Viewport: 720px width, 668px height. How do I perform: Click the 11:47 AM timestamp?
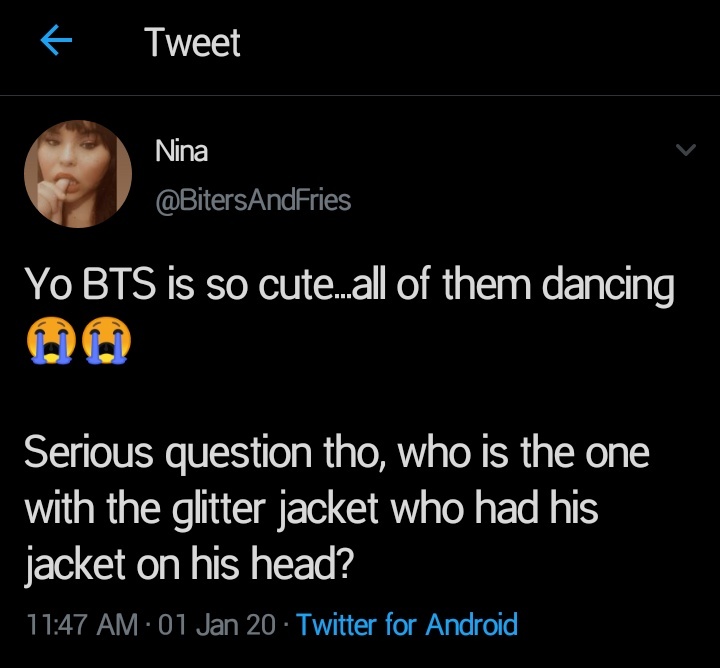pos(79,626)
